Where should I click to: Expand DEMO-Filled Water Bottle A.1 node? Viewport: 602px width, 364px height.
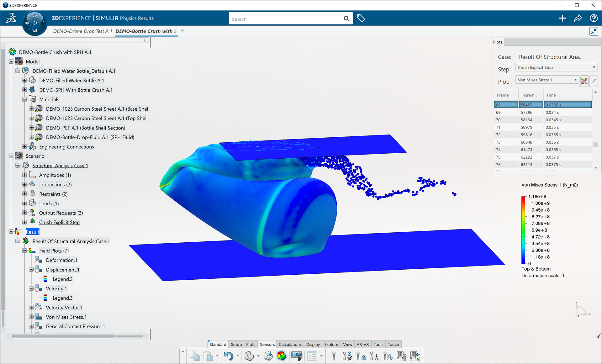click(x=24, y=81)
